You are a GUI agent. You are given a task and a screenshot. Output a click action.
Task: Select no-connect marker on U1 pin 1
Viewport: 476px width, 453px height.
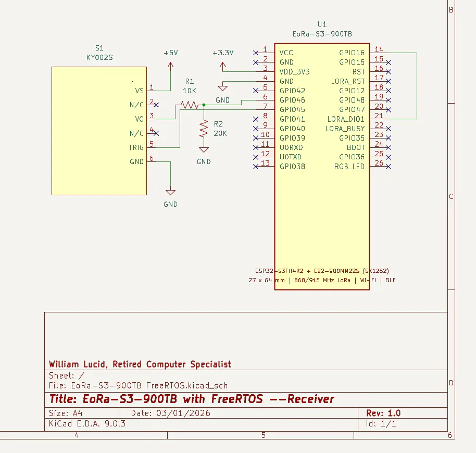pos(256,53)
